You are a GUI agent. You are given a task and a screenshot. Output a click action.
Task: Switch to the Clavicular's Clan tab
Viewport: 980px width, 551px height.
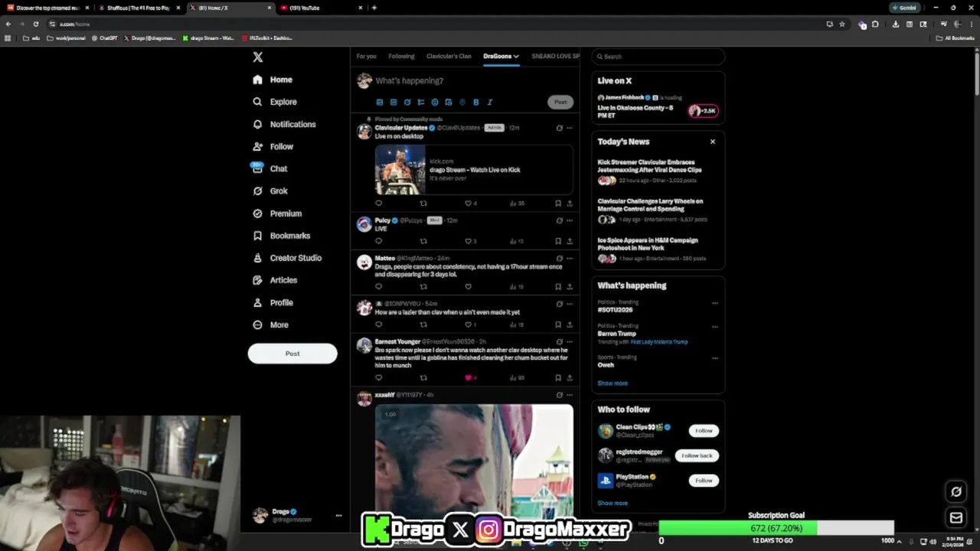click(449, 56)
